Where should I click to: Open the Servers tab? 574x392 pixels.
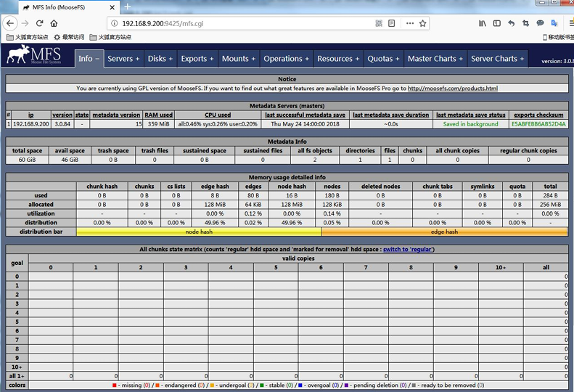point(123,59)
